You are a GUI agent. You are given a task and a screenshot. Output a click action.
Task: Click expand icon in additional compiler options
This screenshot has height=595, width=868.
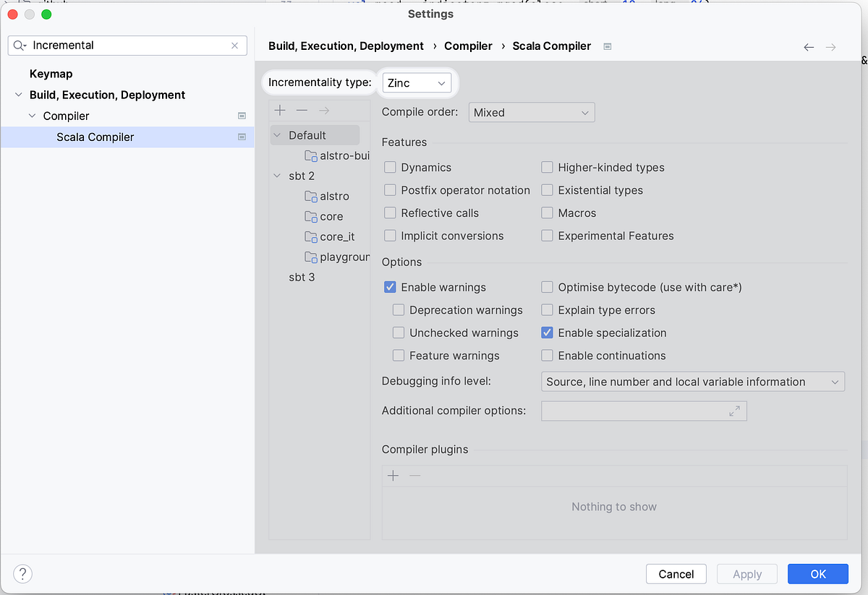click(734, 411)
